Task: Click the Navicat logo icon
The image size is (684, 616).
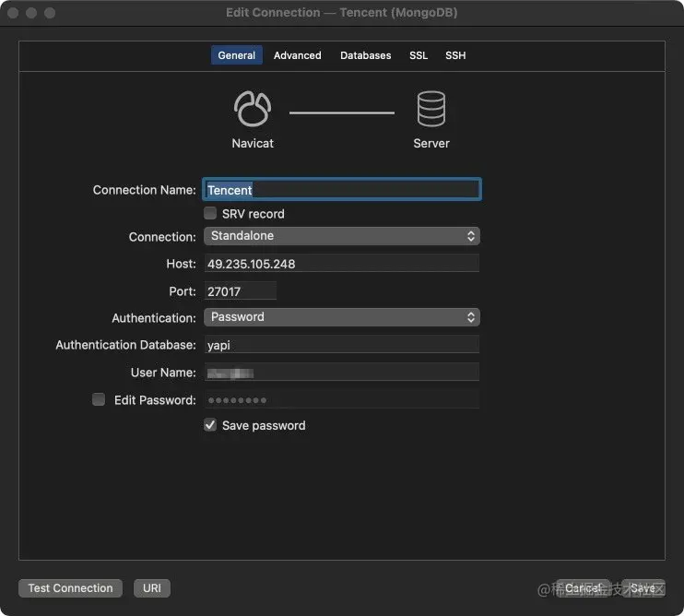Action: [x=253, y=109]
